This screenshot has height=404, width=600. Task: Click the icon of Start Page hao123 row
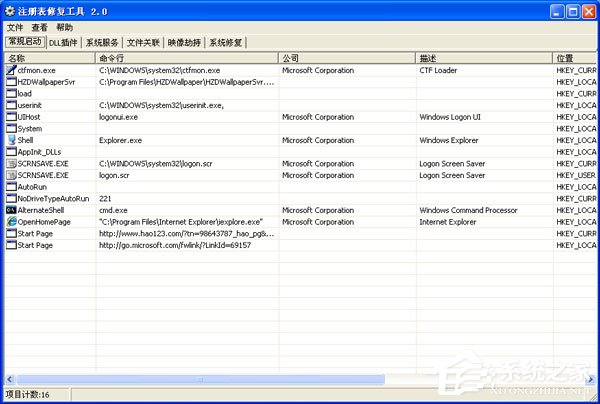(x=11, y=234)
